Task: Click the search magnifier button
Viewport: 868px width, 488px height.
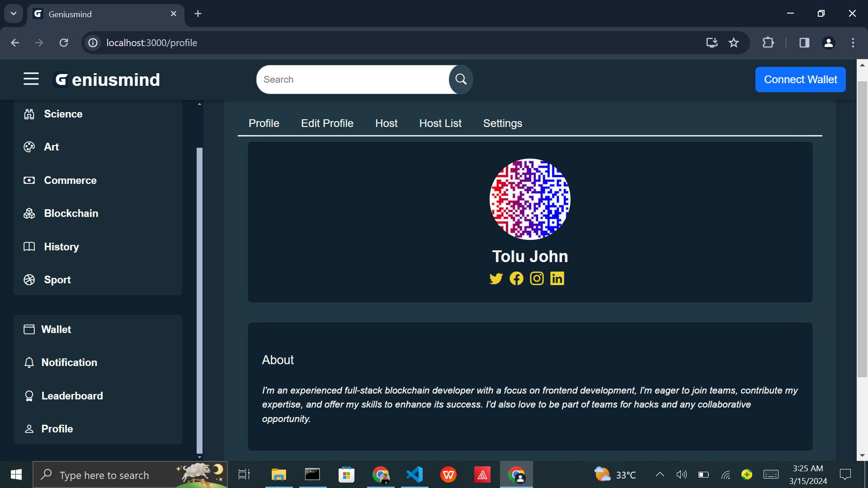Action: coord(461,80)
